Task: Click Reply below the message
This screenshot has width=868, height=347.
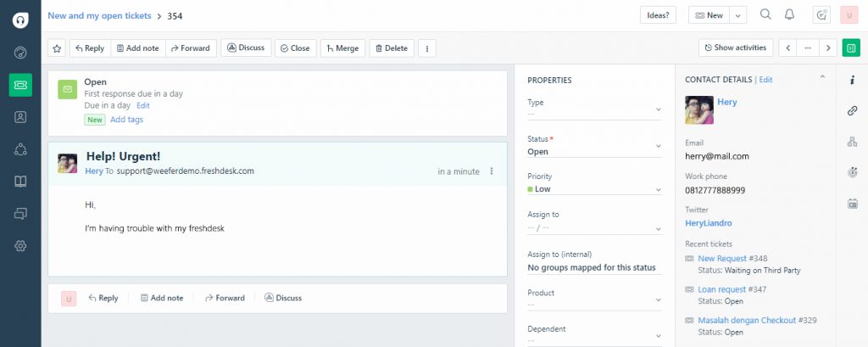Action: 103,299
